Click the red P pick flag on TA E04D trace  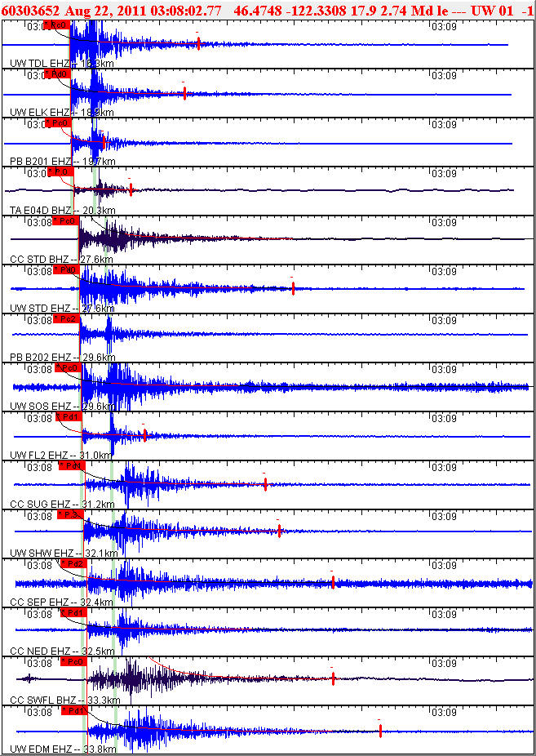[x=60, y=171]
